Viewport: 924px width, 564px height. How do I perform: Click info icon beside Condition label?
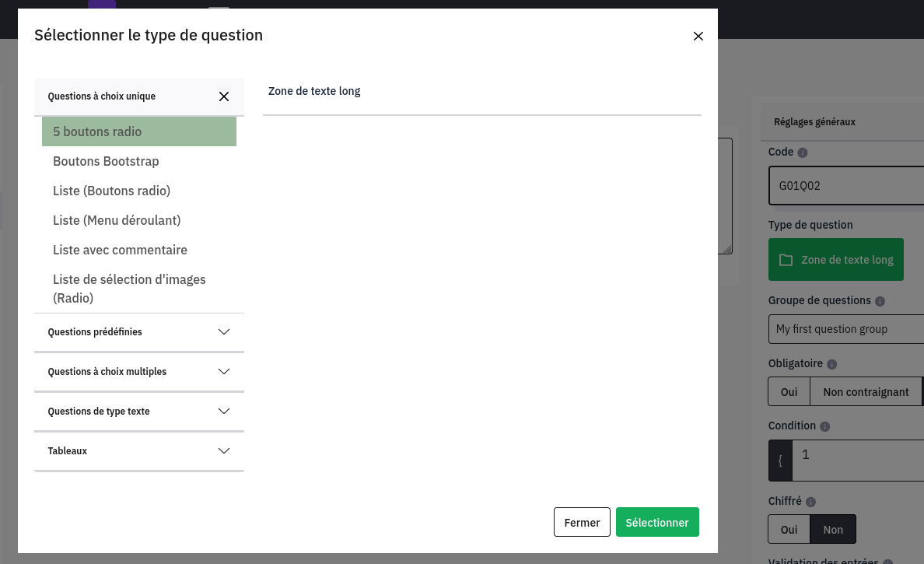point(825,426)
